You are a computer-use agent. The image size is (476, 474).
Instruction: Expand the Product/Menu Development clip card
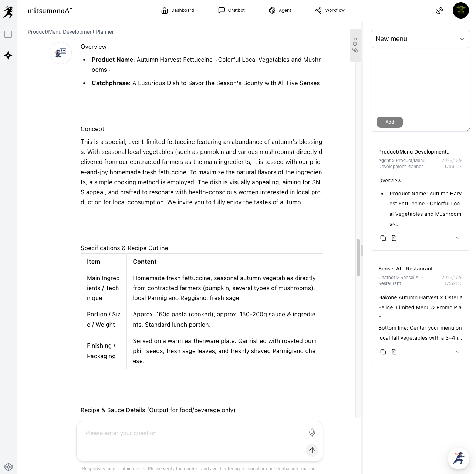[458, 238]
